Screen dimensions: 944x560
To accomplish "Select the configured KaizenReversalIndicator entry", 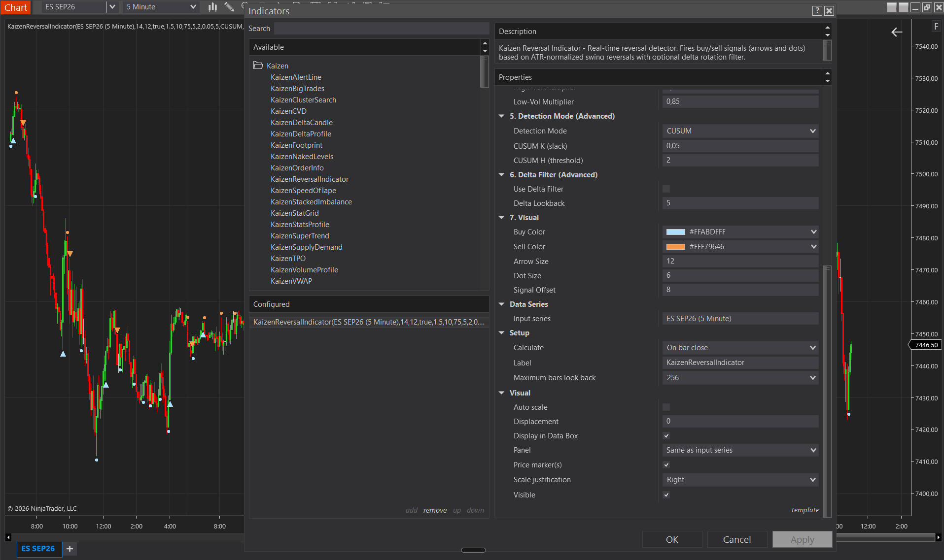I will click(369, 322).
